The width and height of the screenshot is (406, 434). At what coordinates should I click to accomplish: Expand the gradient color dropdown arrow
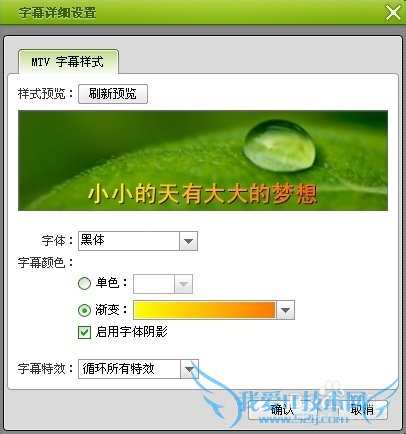click(x=285, y=310)
